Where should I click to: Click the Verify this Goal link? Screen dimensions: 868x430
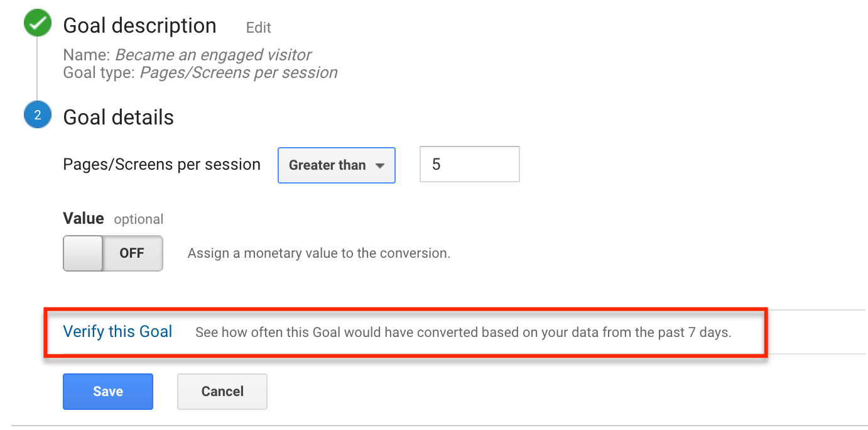coord(118,332)
